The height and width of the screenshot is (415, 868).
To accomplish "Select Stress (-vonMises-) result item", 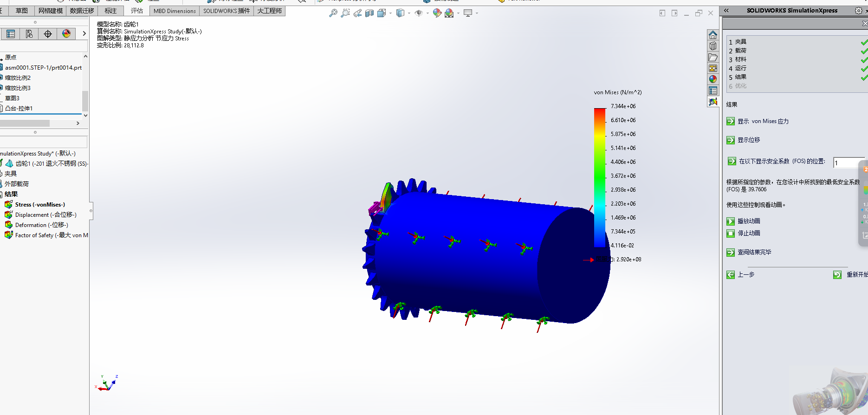I will tap(40, 204).
